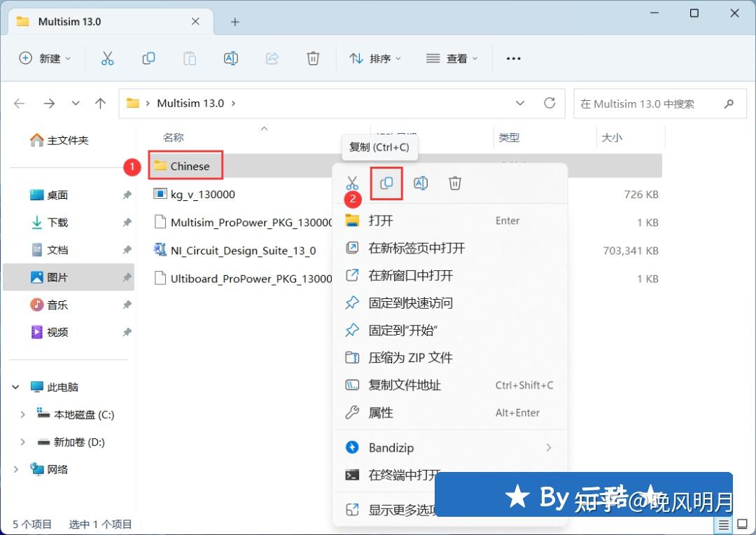Click the Cut scissors icon in the context menu
756x535 pixels.
[352, 183]
